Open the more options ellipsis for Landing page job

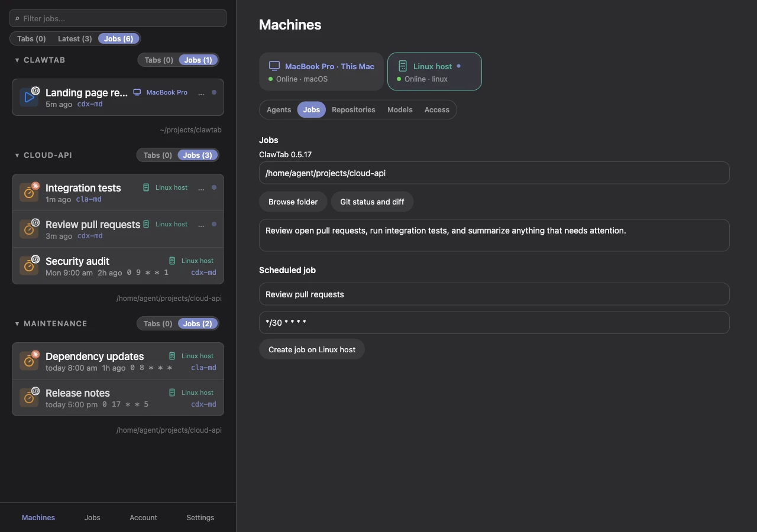201,93
